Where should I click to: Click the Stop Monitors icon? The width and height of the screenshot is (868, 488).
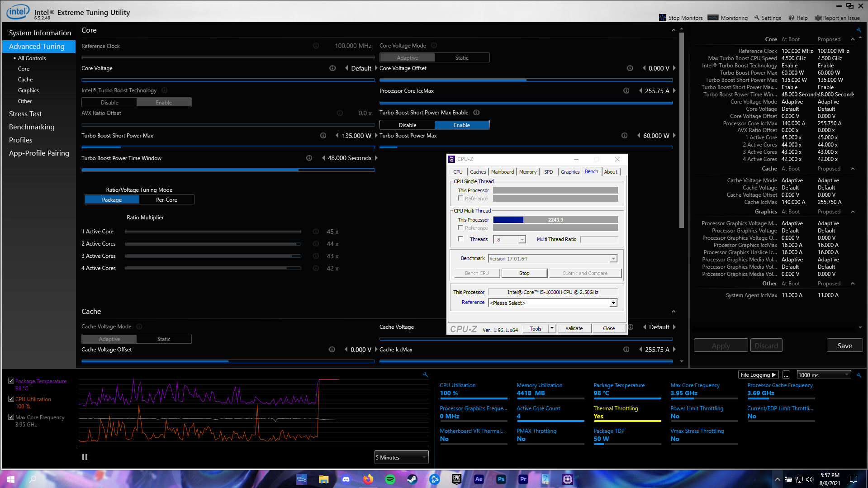(663, 18)
